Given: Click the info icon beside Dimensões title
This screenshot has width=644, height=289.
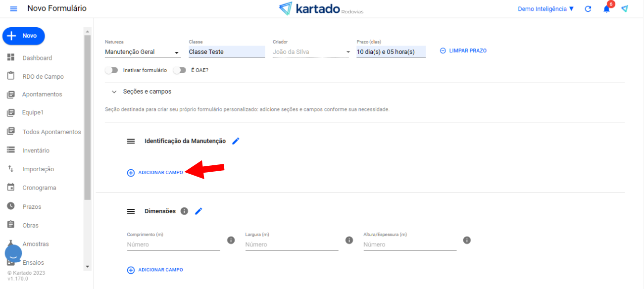Looking at the screenshot, I should pos(184,211).
